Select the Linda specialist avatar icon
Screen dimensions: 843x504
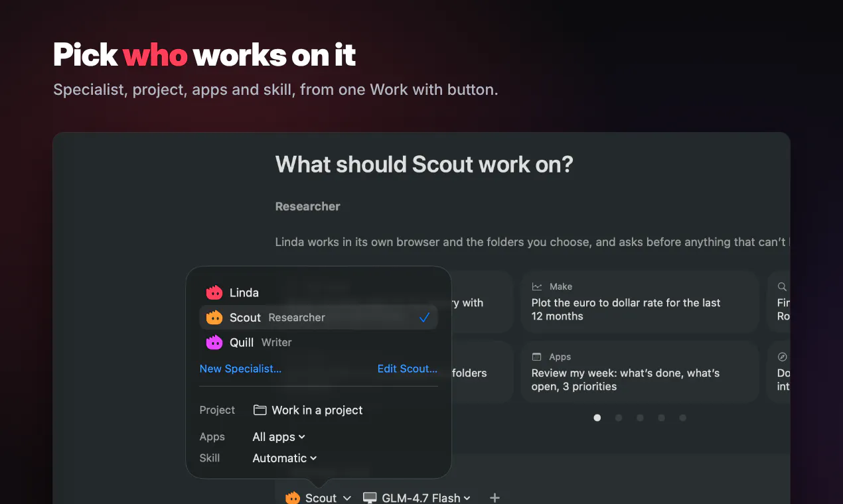214,292
